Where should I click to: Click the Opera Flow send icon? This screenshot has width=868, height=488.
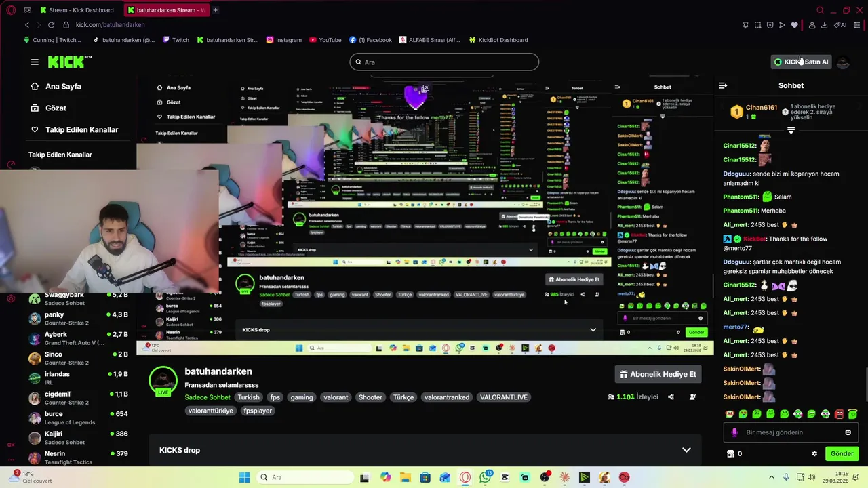coord(782,25)
